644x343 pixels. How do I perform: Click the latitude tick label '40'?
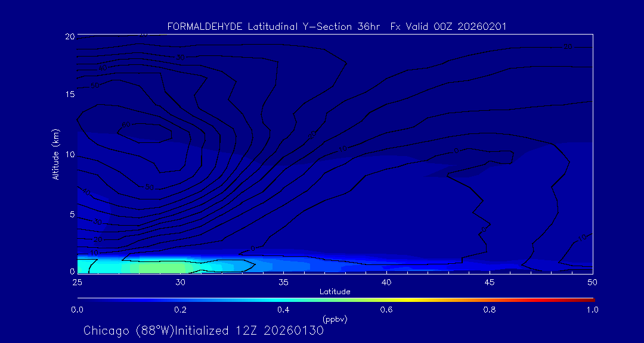tap(386, 282)
